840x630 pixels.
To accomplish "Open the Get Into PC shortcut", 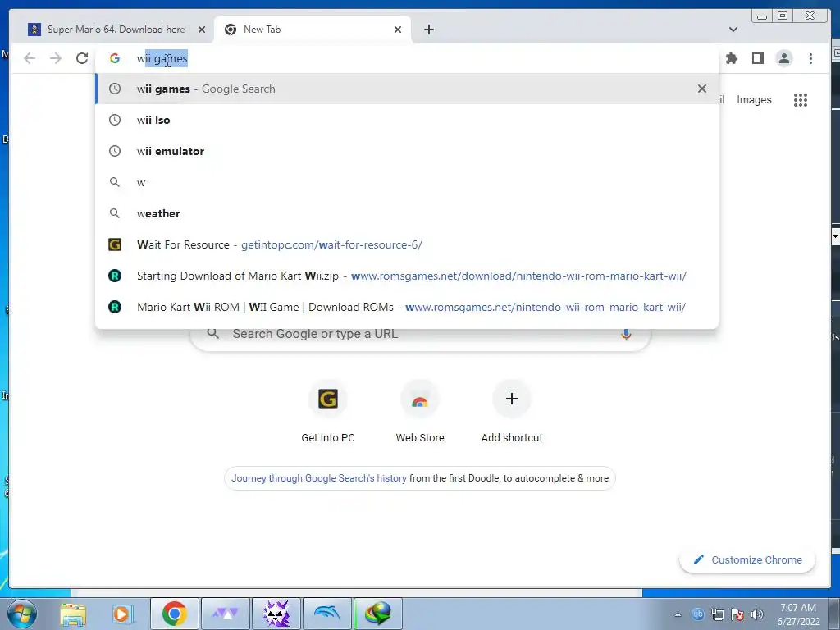I will point(328,412).
